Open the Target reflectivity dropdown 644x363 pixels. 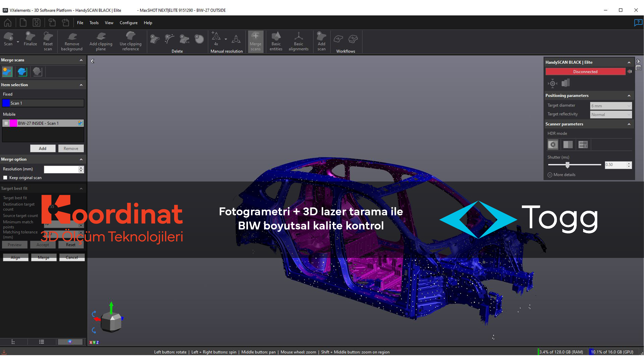point(610,115)
